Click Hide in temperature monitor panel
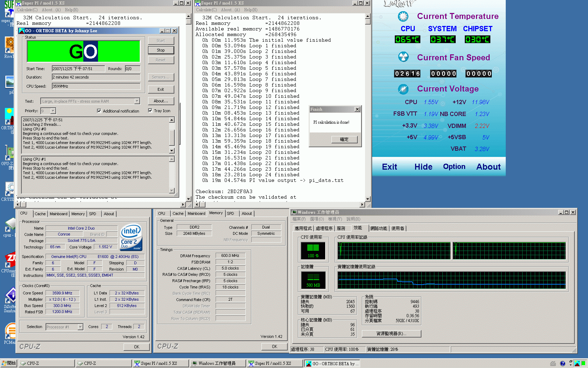 (x=423, y=167)
